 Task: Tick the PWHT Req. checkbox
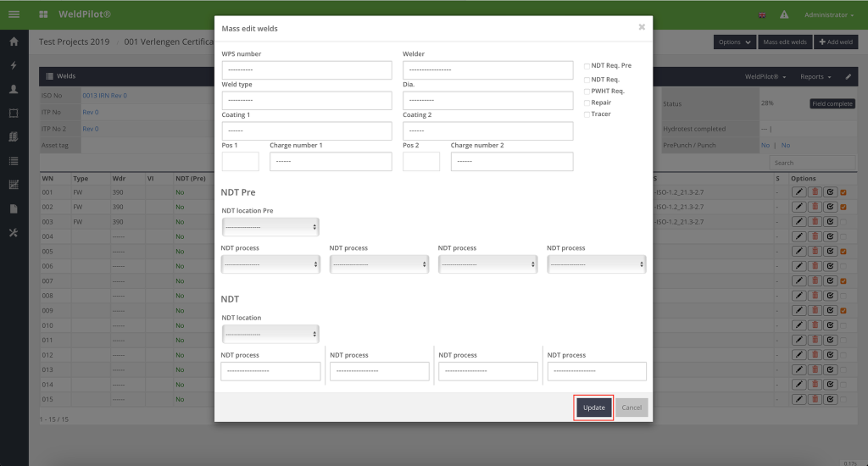pyautogui.click(x=587, y=91)
